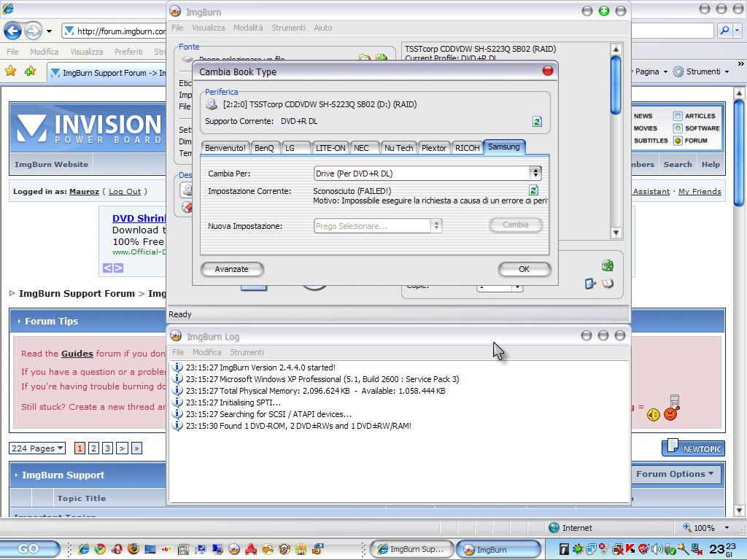Click the previous ad arrow under DVD Shrink
Screen dimensions: 747x560
108,268
